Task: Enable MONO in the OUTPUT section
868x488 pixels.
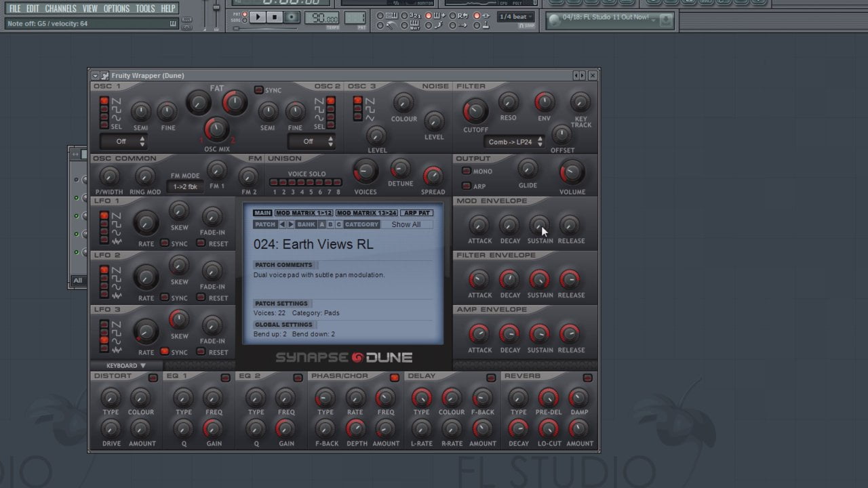Action: (x=467, y=171)
